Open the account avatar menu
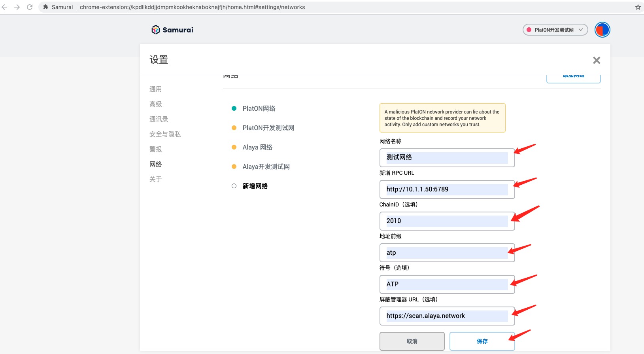 602,30
